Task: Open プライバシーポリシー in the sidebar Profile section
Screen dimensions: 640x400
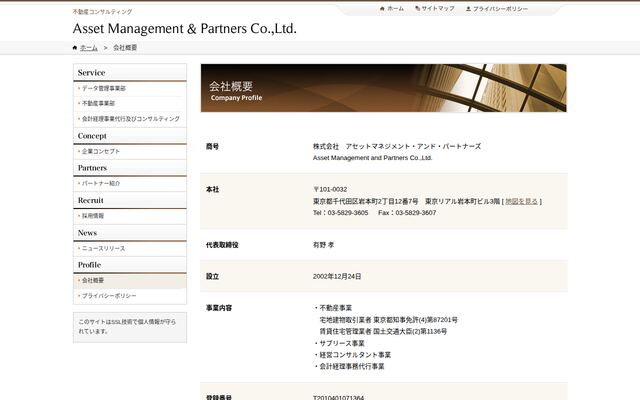Action: click(109, 296)
